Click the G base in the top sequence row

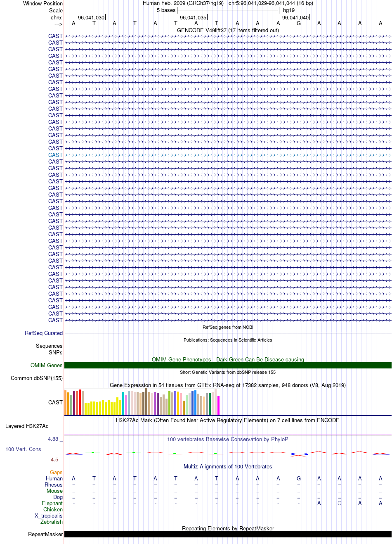pyautogui.click(x=299, y=24)
